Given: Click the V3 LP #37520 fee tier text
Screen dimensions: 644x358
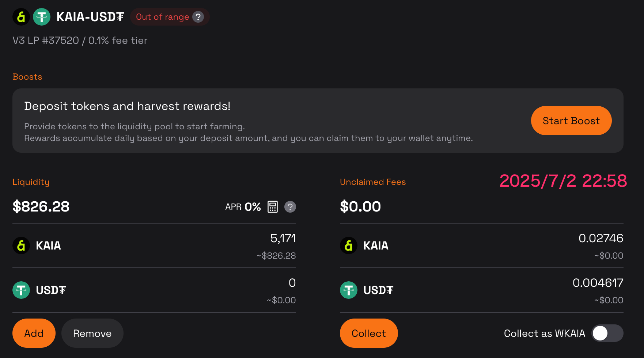Looking at the screenshot, I should (80, 40).
